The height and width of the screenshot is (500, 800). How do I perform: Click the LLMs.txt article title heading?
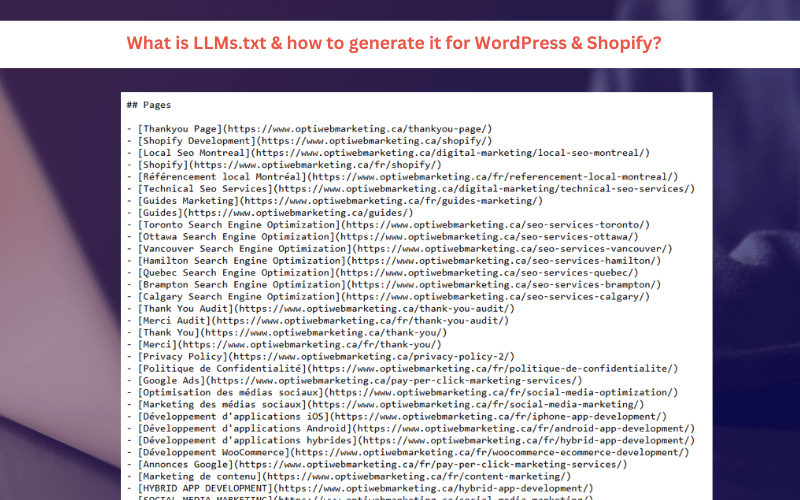394,43
